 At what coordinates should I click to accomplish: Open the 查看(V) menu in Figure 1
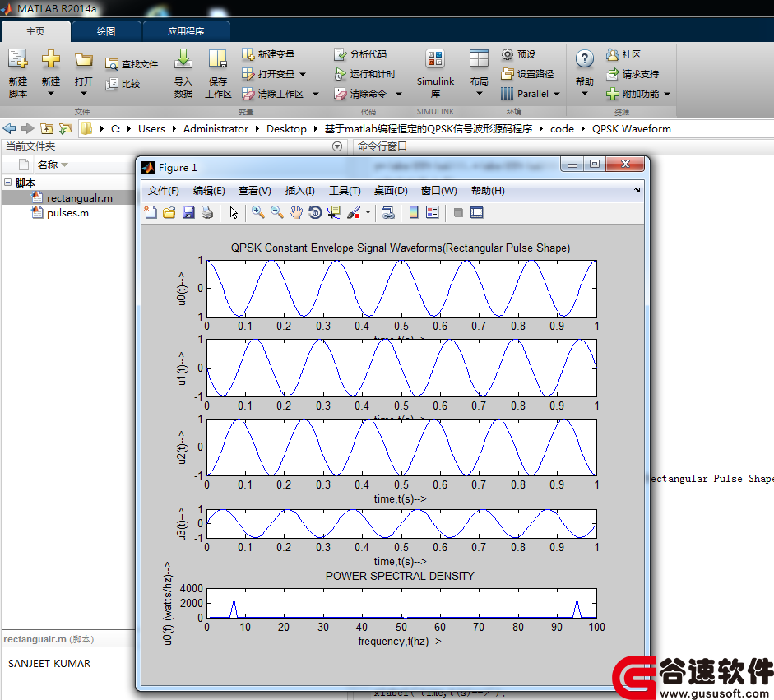pos(255,191)
